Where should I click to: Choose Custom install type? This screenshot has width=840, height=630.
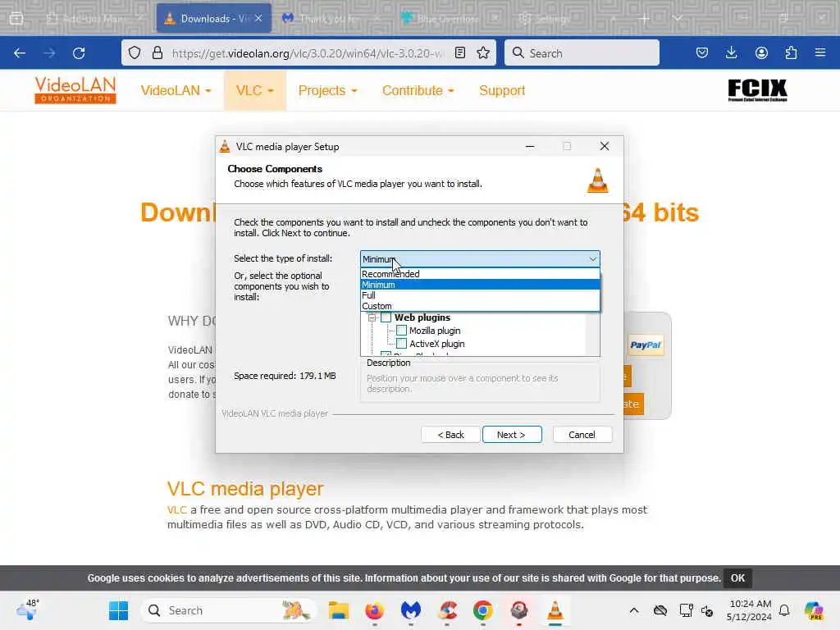pos(480,306)
